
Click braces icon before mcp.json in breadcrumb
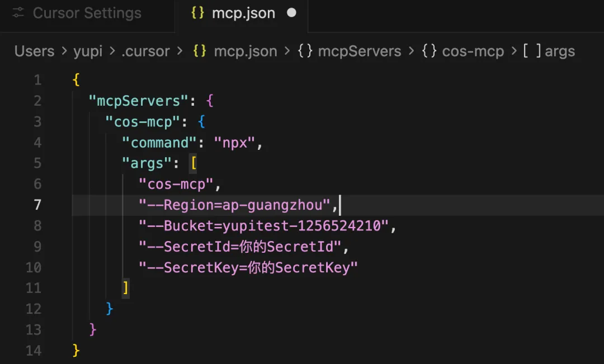click(200, 51)
